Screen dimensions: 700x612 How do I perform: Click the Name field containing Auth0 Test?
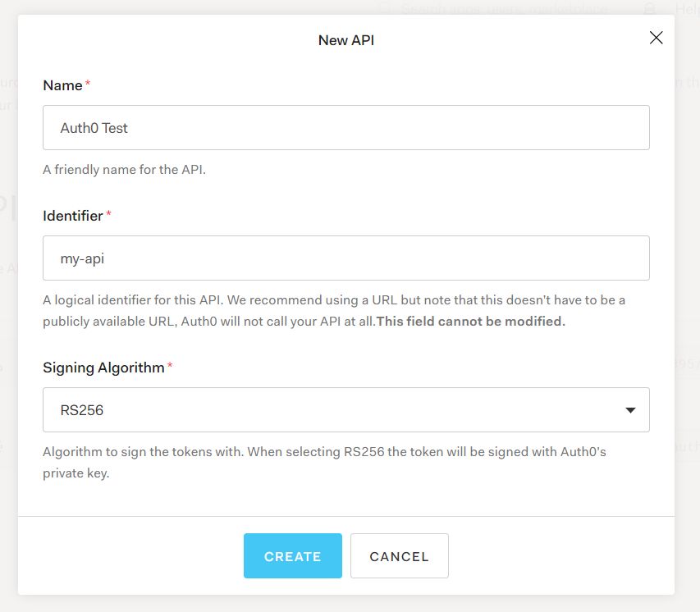pyautogui.click(x=345, y=128)
